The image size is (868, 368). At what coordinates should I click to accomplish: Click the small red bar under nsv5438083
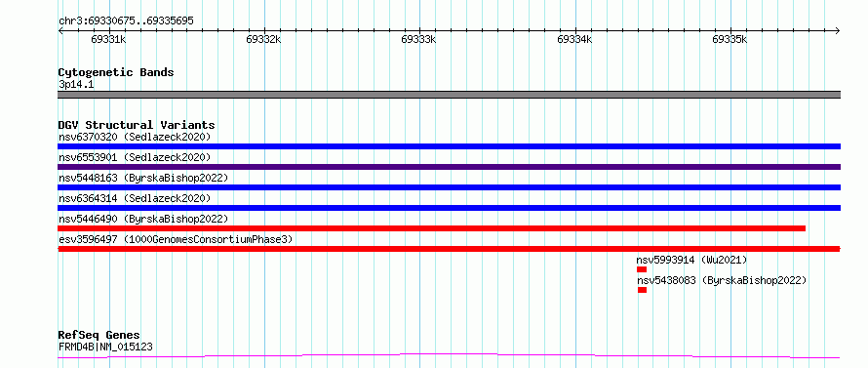[x=642, y=290]
